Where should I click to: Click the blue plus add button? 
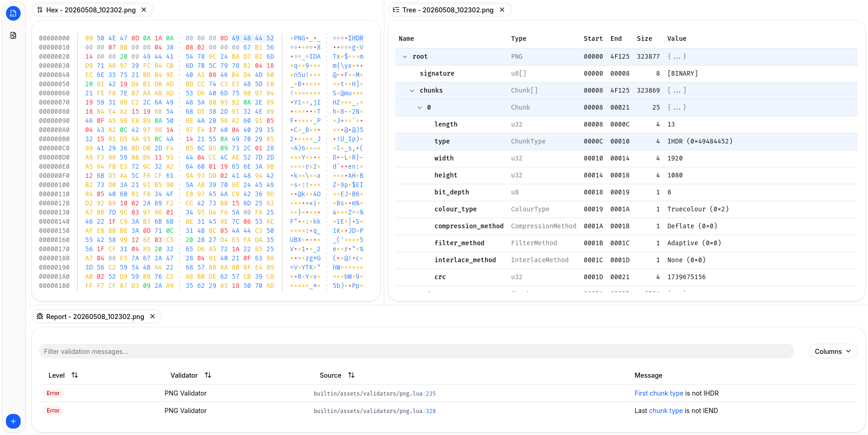13,421
